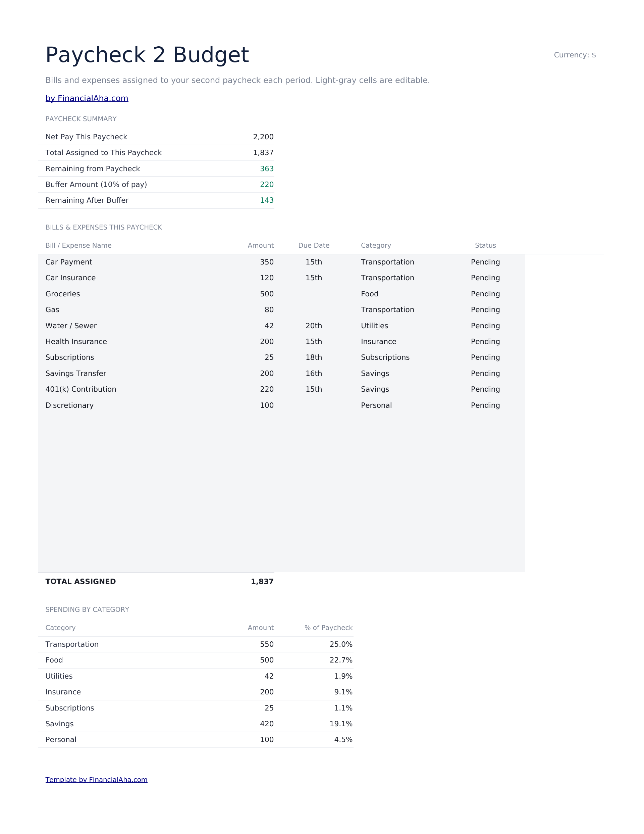Image resolution: width=644 pixels, height=834 pixels.
Task: Open the by FinancialAha.com link
Action: click(87, 98)
